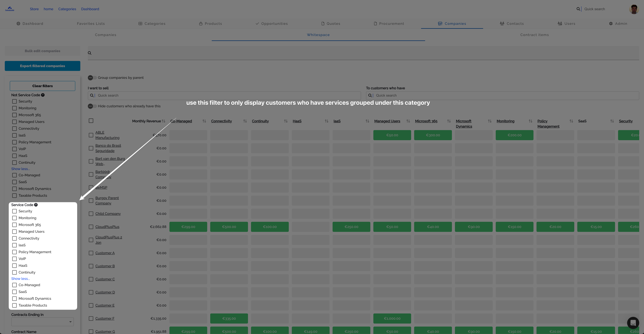
Task: Go to the Opportunities tab
Action: 272,24
